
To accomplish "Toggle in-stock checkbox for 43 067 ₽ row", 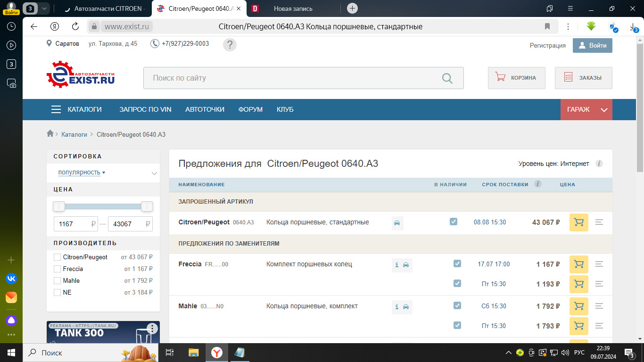I will pos(454,222).
